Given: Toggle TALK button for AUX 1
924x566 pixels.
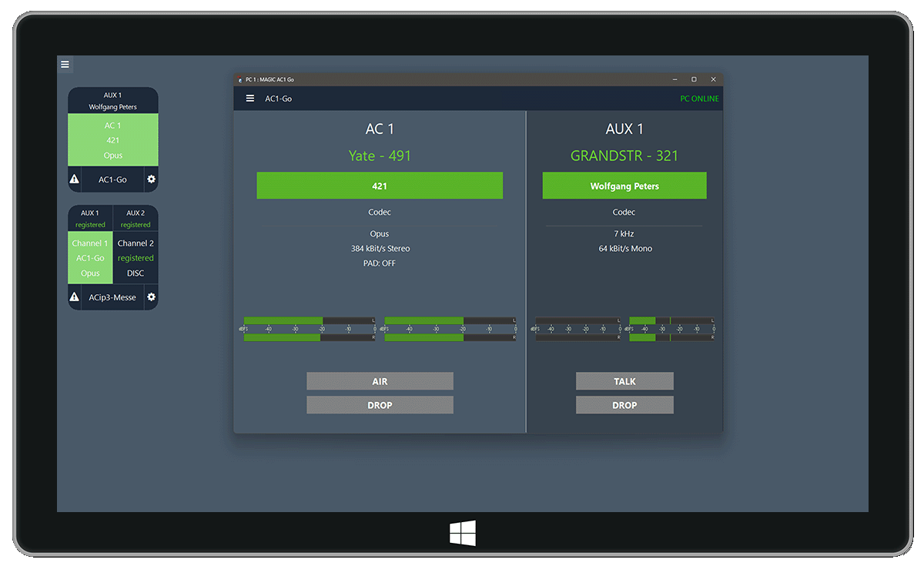Looking at the screenshot, I should [624, 381].
